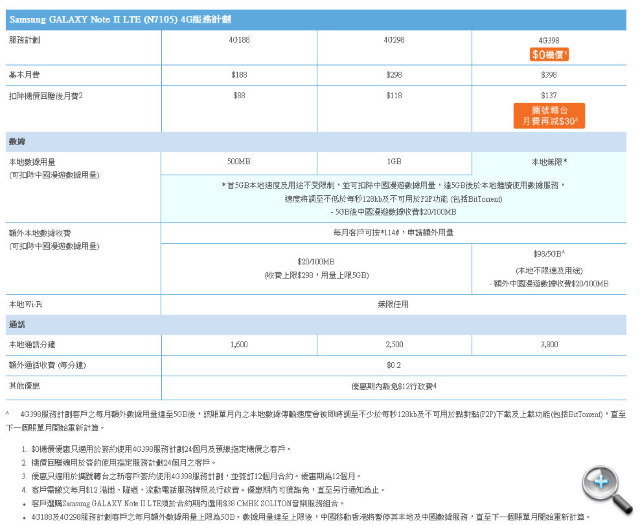Select the 4G298 service plan column header
The height and width of the screenshot is (525, 640).
[393, 40]
